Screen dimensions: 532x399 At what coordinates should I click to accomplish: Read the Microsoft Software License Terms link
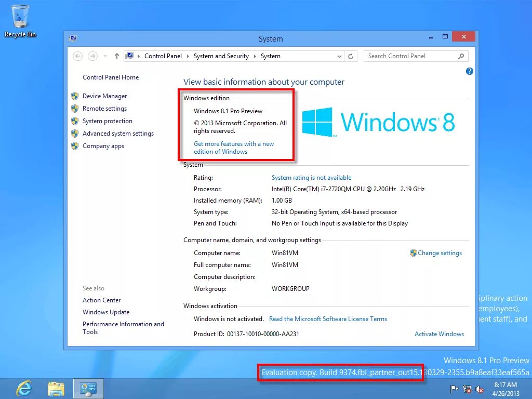tap(328, 319)
